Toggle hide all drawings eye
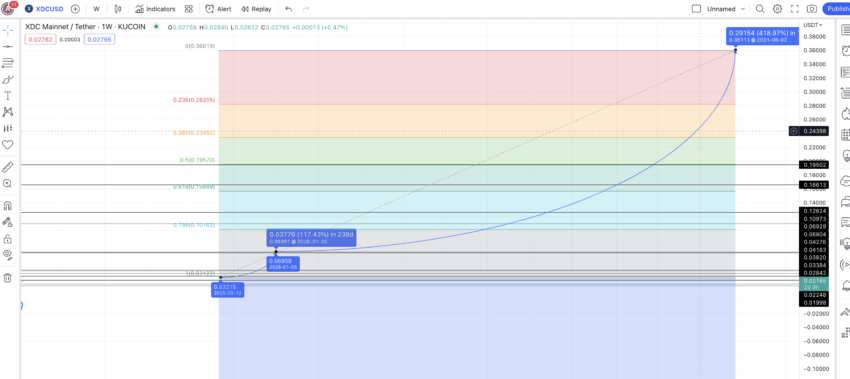The height and width of the screenshot is (379, 850). [x=8, y=254]
